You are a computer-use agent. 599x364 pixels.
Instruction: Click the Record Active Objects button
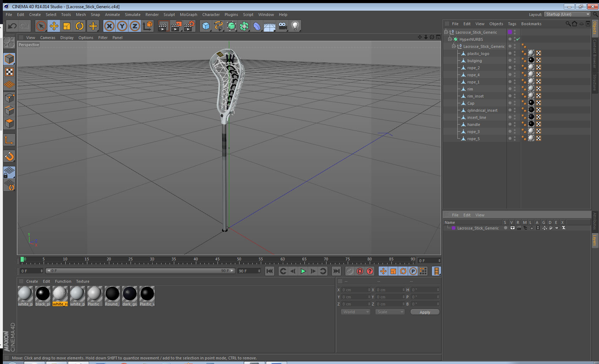350,271
